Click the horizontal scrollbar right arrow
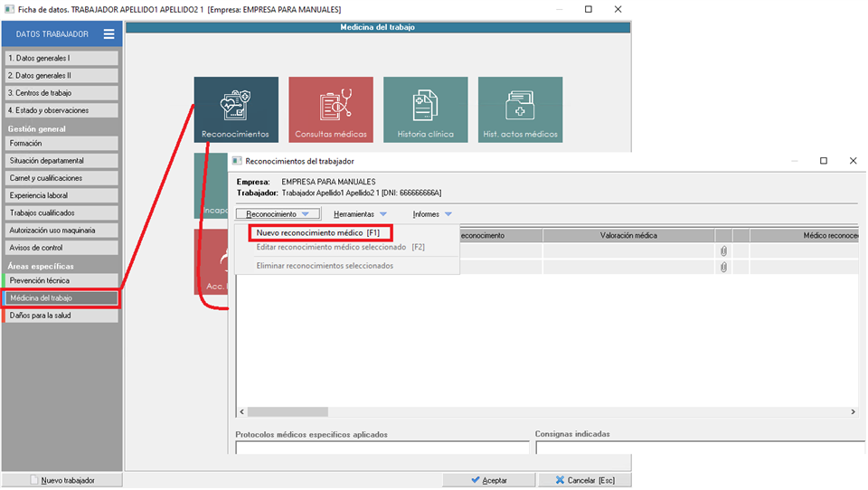The height and width of the screenshot is (490, 868). point(853,412)
